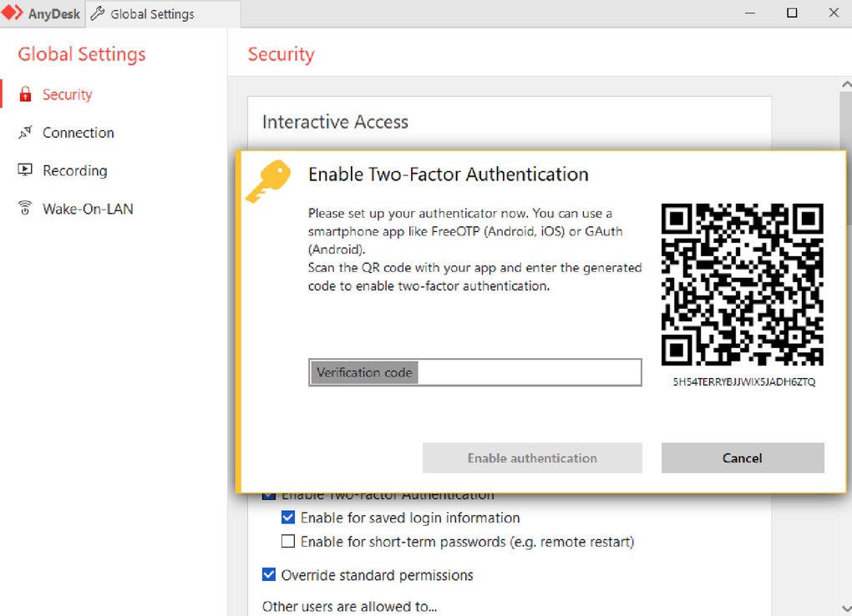Viewport: 852px width, 616px height.
Task: Toggle Enable for saved login information
Action: (288, 518)
